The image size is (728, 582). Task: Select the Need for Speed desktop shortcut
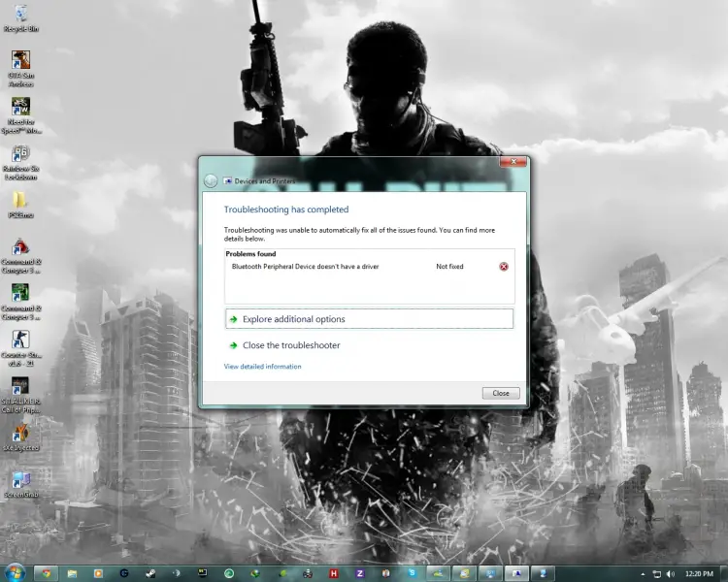tap(21, 116)
